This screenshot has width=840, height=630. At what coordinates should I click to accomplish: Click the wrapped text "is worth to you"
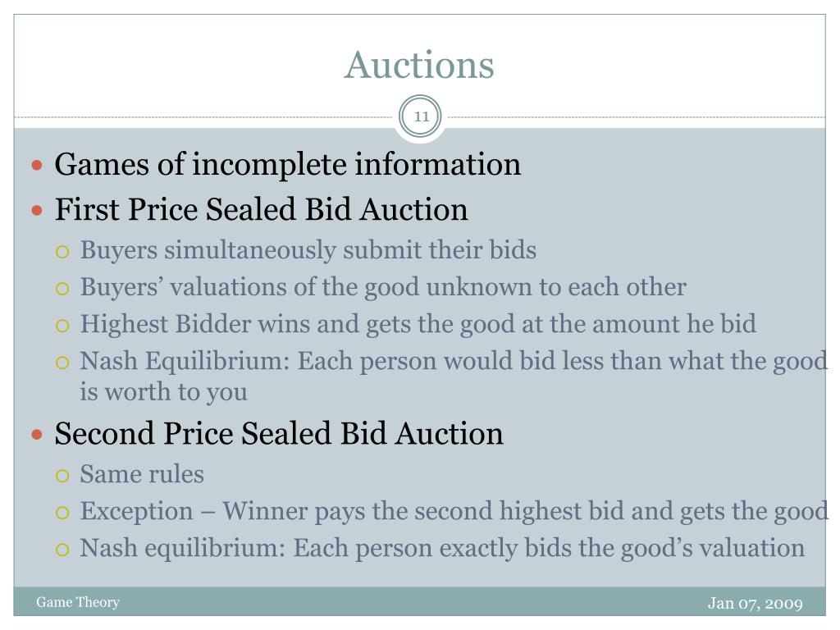click(164, 392)
